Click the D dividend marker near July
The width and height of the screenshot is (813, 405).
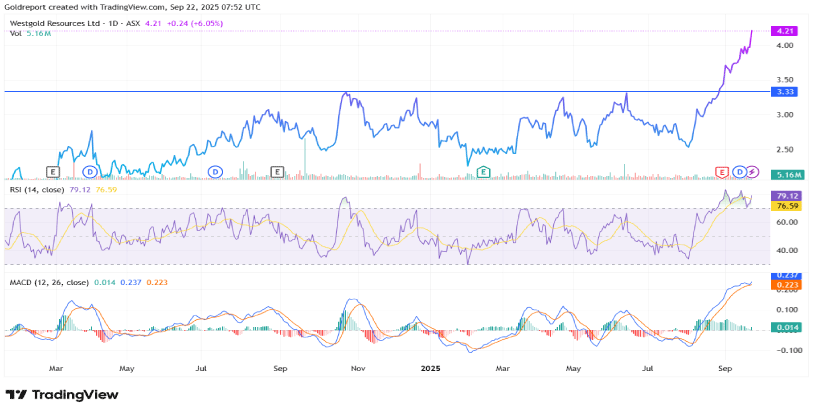click(x=214, y=172)
